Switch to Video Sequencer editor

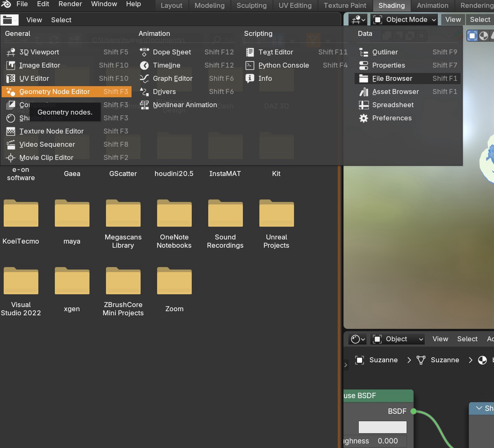(67, 144)
